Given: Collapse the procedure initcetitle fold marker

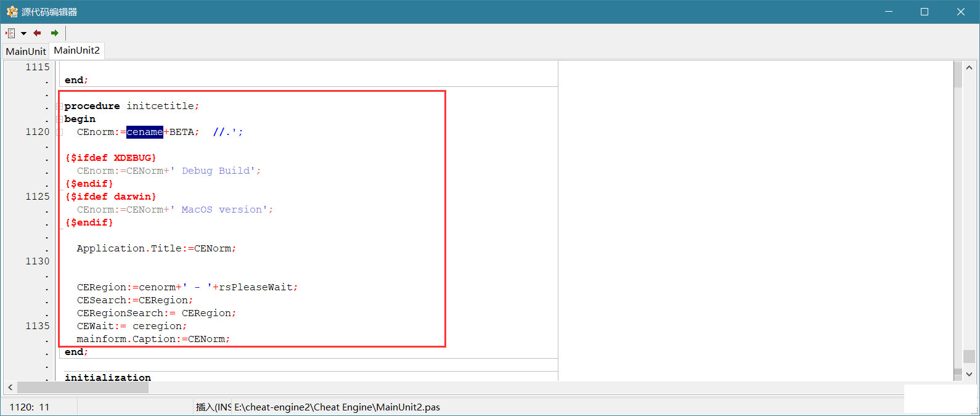Looking at the screenshot, I should pyautogui.click(x=60, y=106).
